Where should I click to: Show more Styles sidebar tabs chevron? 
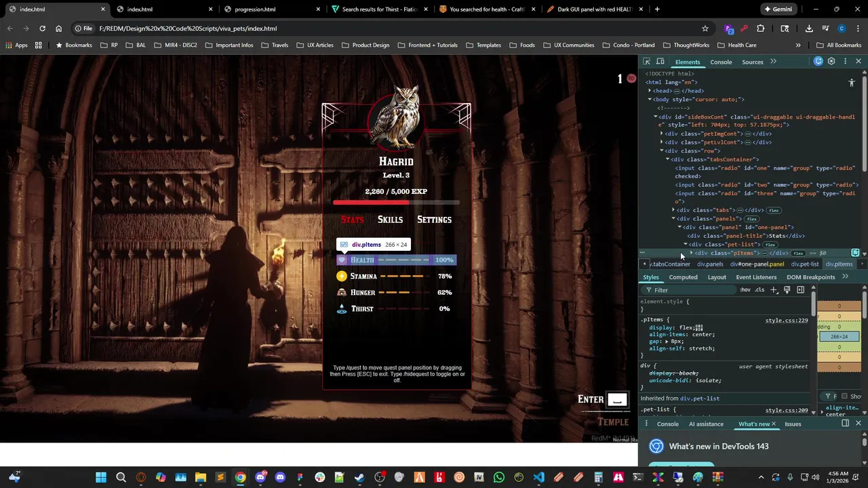coord(845,277)
